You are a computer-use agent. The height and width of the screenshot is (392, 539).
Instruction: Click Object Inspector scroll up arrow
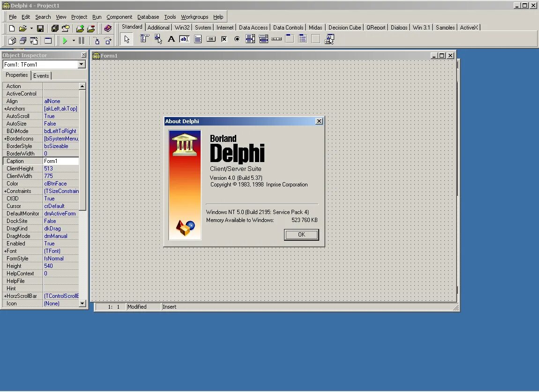tap(82, 86)
